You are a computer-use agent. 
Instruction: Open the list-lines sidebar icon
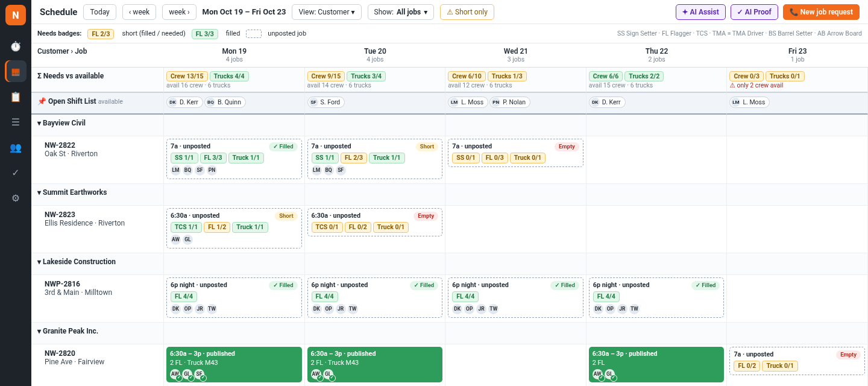click(x=16, y=122)
